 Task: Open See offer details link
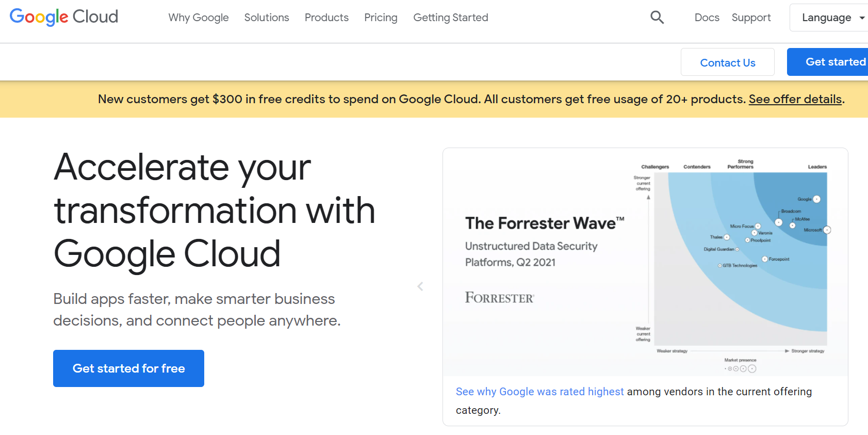click(x=795, y=99)
